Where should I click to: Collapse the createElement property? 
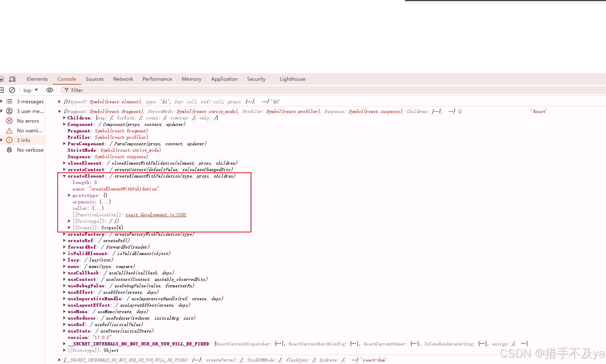[65, 176]
